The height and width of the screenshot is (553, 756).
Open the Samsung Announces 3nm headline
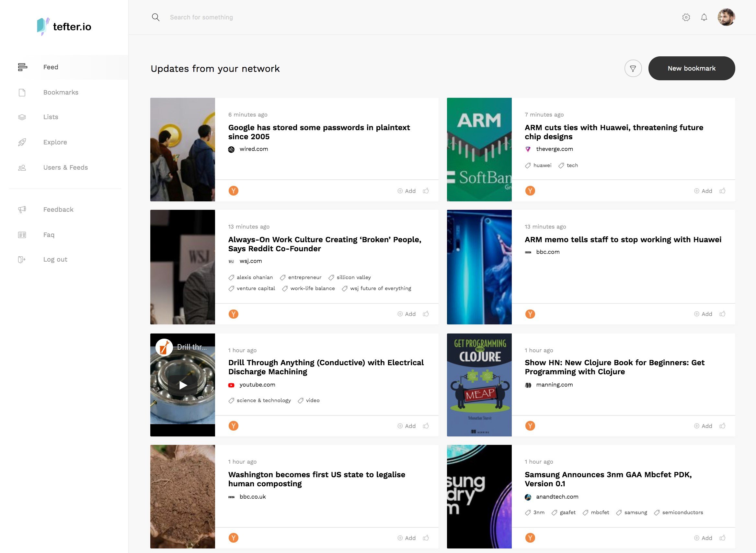pyautogui.click(x=608, y=479)
